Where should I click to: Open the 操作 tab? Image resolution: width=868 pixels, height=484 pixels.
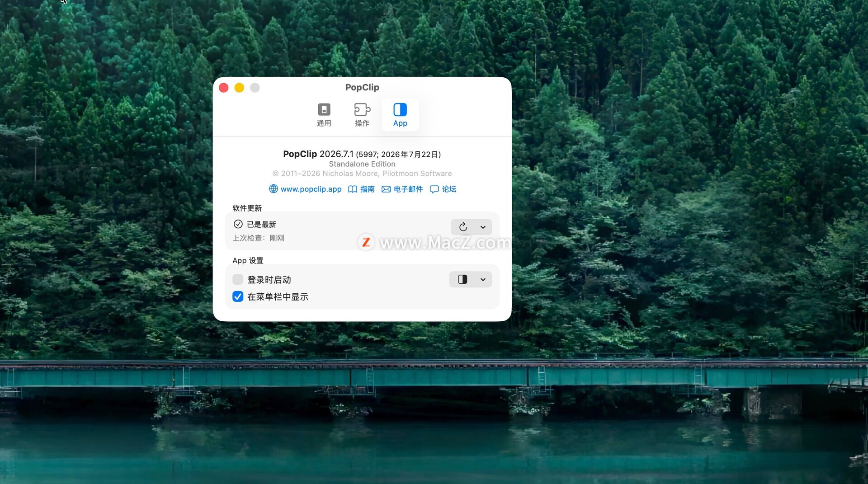pyautogui.click(x=362, y=115)
